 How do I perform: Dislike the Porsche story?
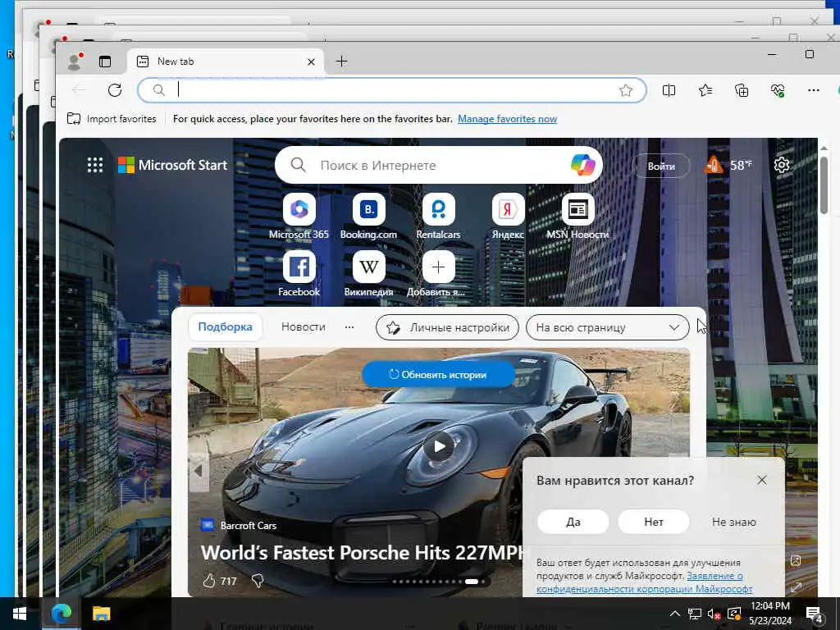coord(258,581)
